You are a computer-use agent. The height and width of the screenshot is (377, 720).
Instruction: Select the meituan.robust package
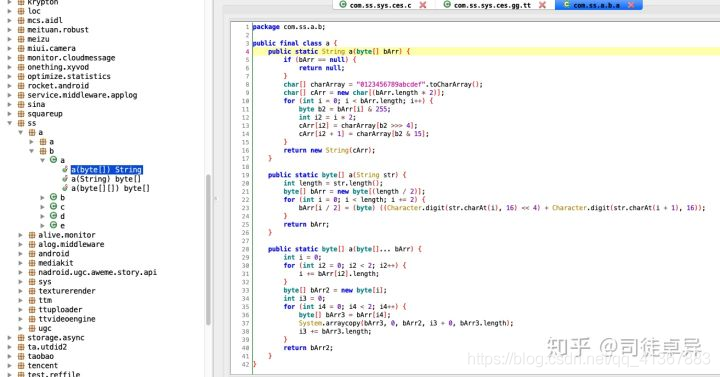[58, 30]
